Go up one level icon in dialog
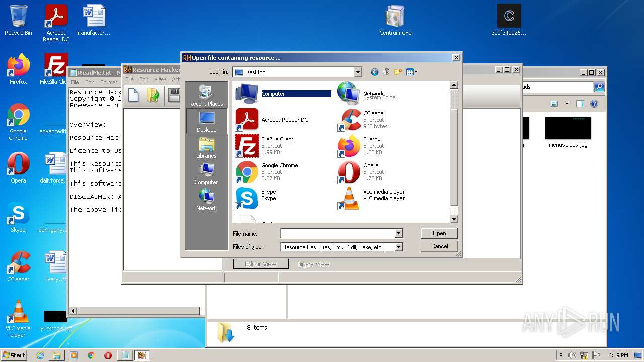Screen dimensions: 644x362 coord(386,72)
